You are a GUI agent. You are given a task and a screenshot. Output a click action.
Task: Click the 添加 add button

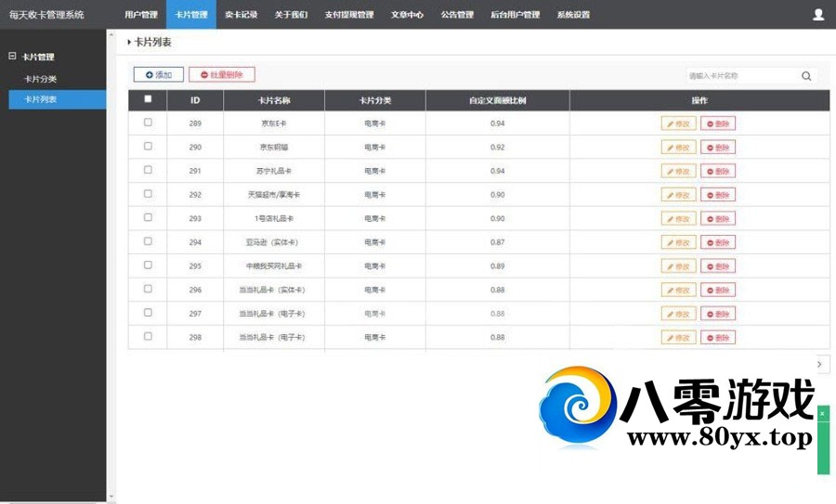pos(159,75)
